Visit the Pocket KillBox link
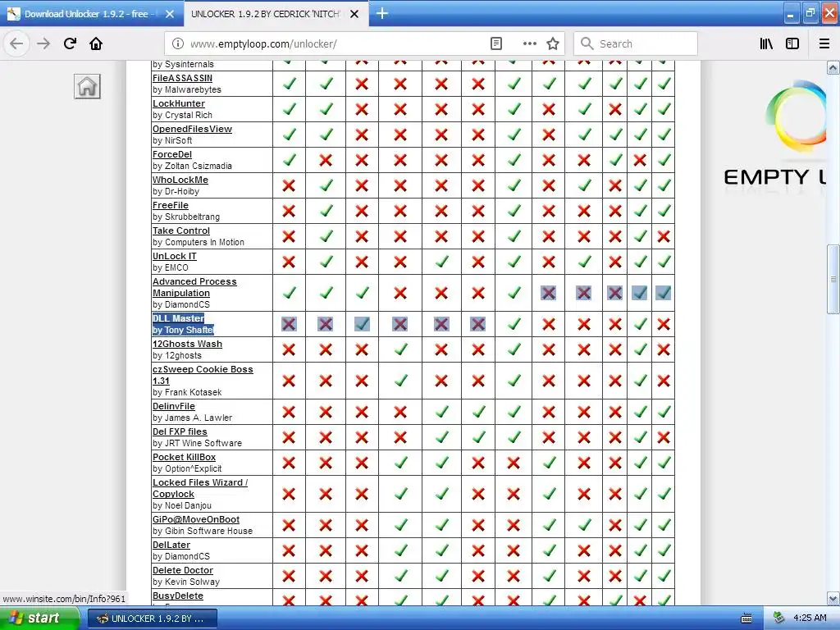Image resolution: width=840 pixels, height=630 pixels. click(x=184, y=457)
